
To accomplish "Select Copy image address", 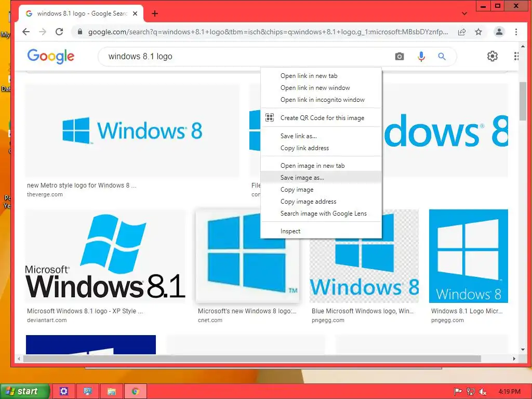I will (x=321, y=202).
